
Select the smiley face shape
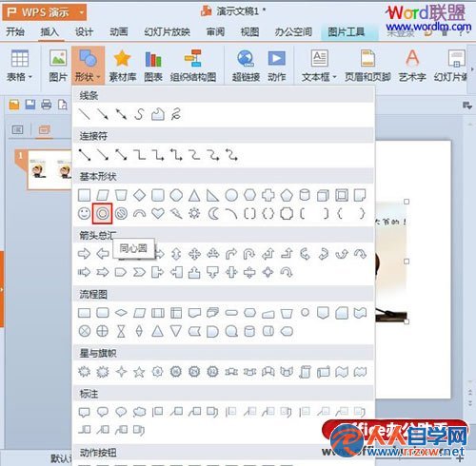84,213
